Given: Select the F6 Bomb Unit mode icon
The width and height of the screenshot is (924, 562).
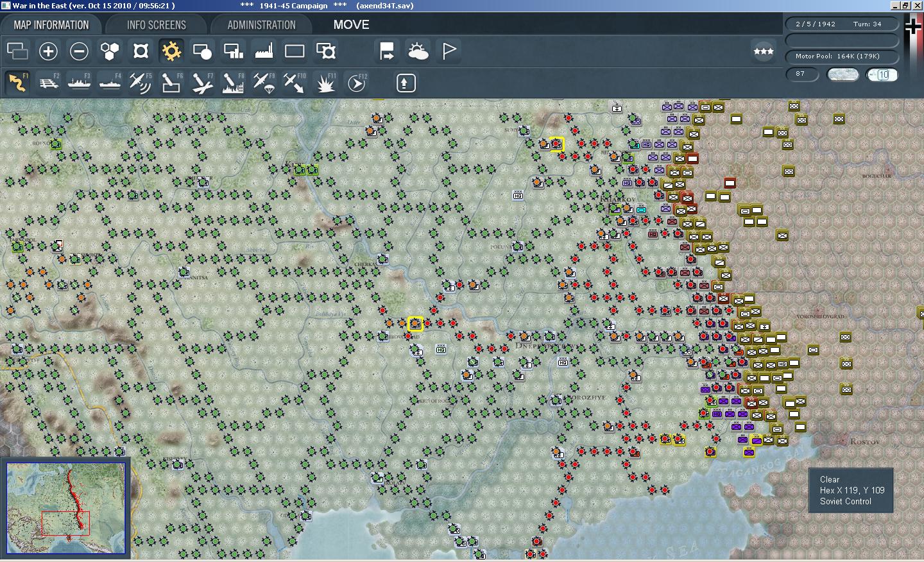Looking at the screenshot, I should click(x=171, y=83).
